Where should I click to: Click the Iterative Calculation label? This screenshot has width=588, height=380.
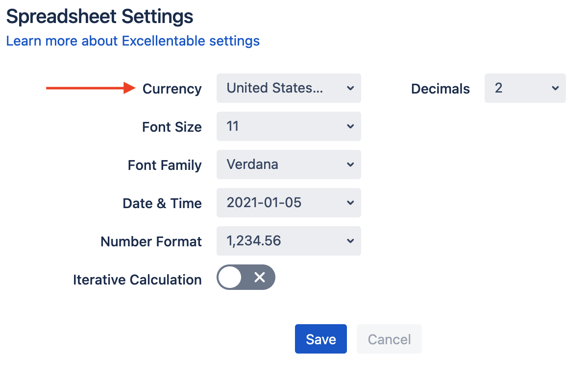pyautogui.click(x=137, y=280)
